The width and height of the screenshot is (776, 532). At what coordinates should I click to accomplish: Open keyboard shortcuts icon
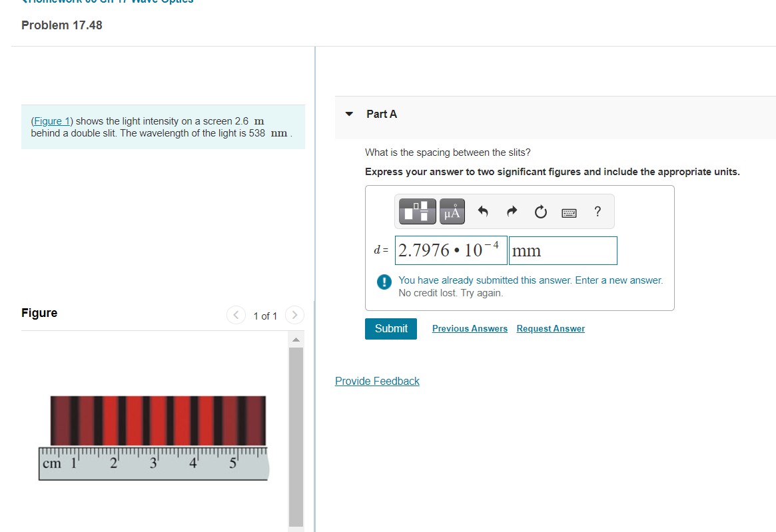tap(569, 213)
